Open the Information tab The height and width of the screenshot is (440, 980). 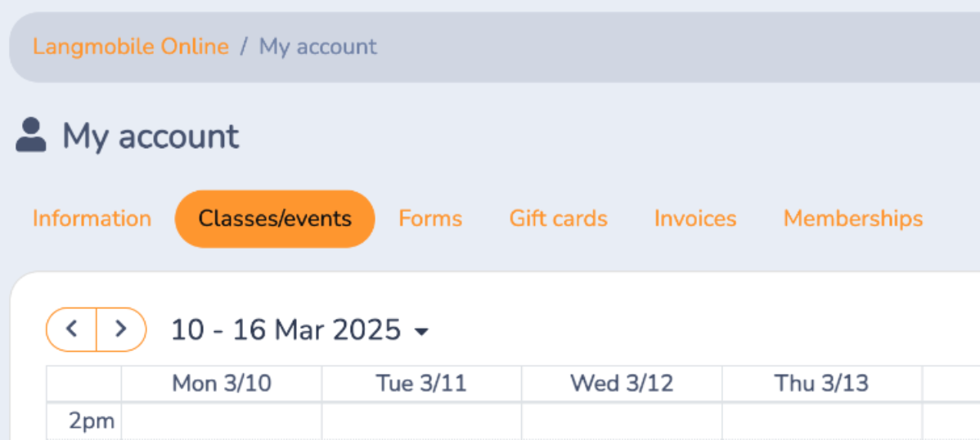click(x=92, y=219)
